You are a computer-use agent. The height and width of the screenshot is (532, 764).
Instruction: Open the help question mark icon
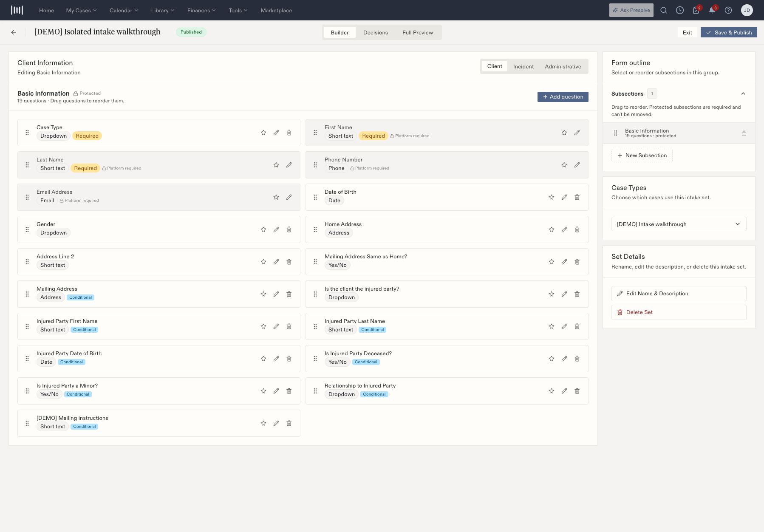click(x=728, y=10)
